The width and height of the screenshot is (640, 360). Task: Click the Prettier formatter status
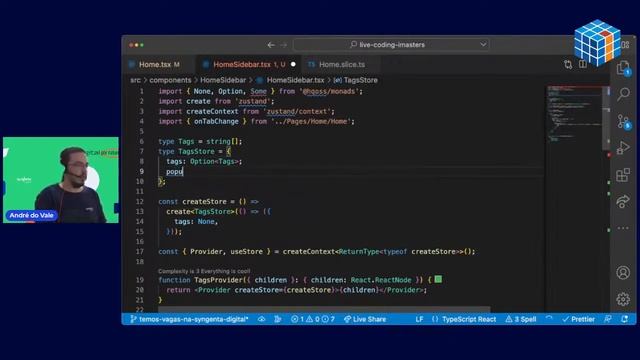(x=578, y=319)
